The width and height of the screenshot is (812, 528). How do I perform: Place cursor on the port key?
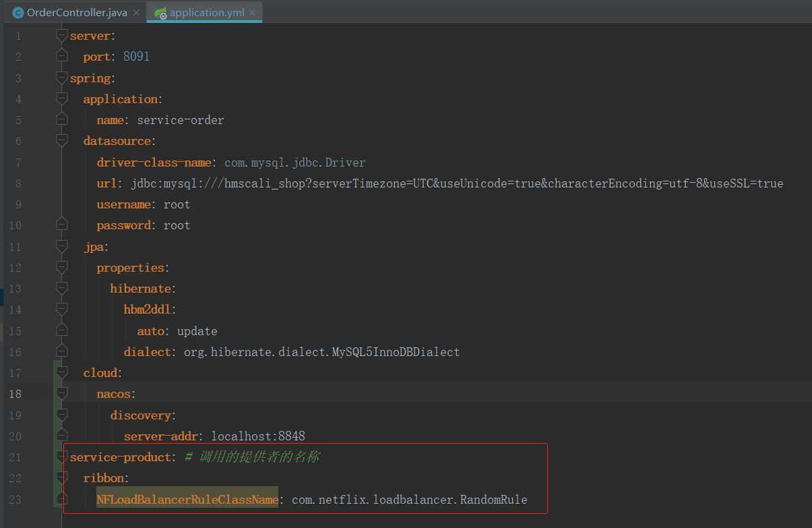[x=96, y=57]
